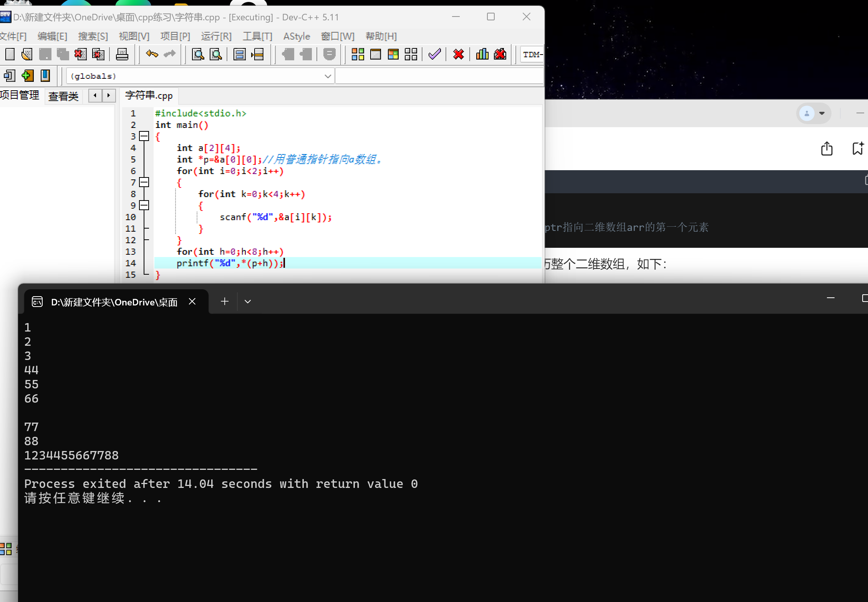The image size is (868, 602).
Task: Switch to the 查看类 tab
Action: [63, 96]
